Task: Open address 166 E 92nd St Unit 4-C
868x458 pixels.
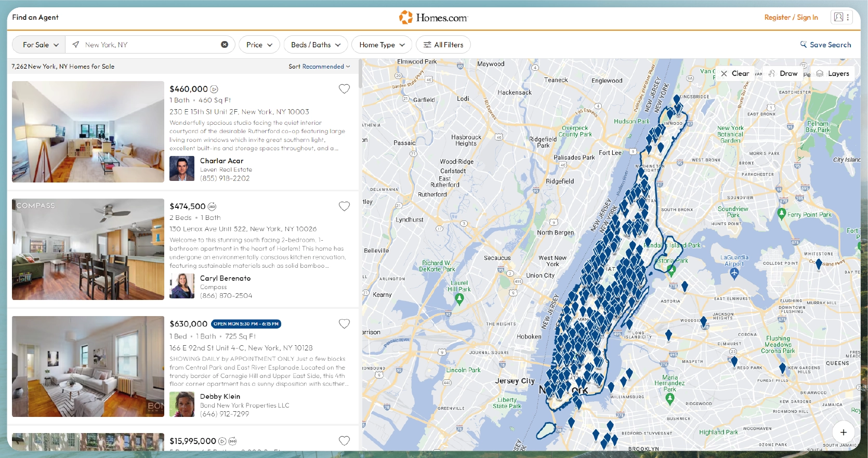Action: point(241,348)
